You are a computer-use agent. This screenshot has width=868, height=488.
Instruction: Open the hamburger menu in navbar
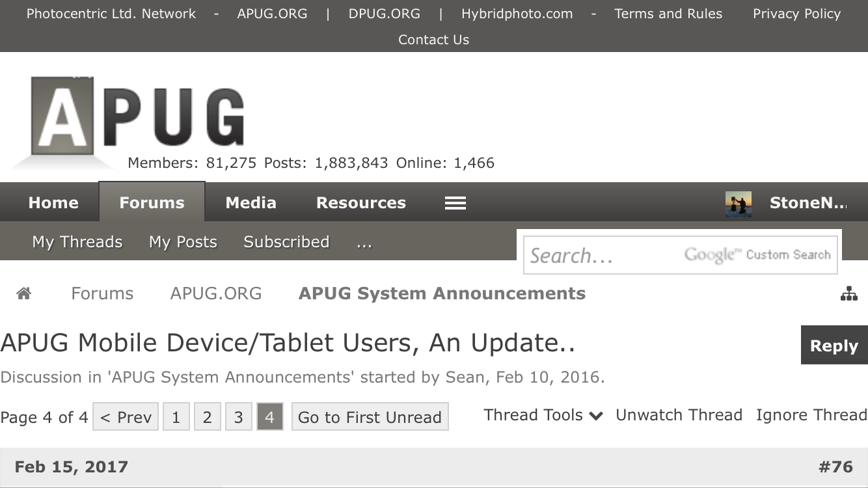click(x=455, y=203)
